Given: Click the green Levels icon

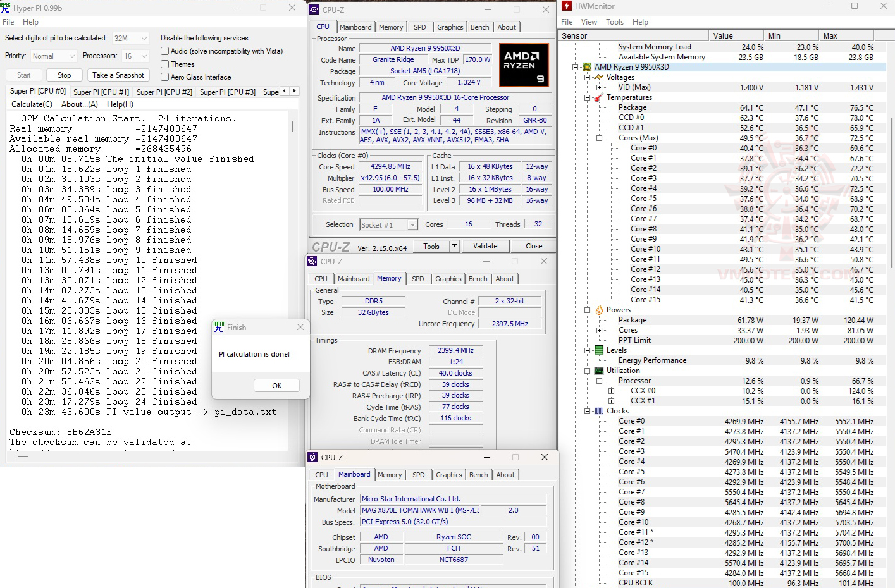Looking at the screenshot, I should (x=598, y=350).
